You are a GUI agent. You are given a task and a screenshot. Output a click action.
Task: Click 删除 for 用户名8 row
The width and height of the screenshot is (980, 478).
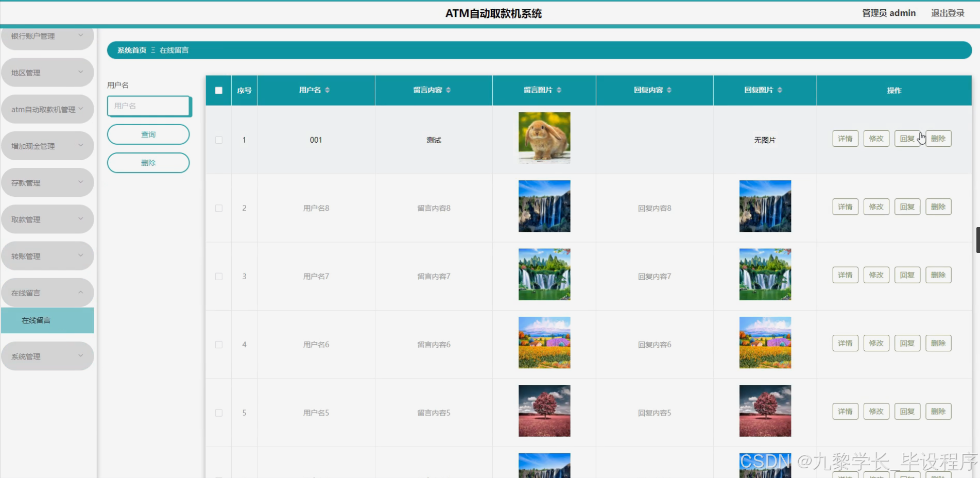click(x=938, y=207)
